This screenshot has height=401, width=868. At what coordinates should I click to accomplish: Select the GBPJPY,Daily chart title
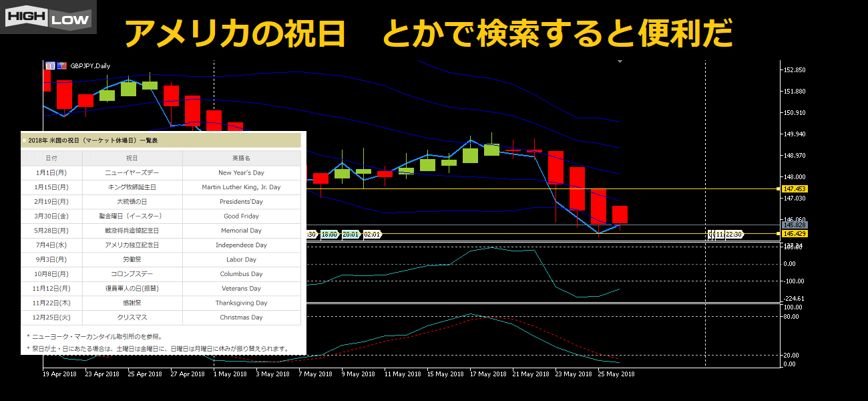coord(90,65)
